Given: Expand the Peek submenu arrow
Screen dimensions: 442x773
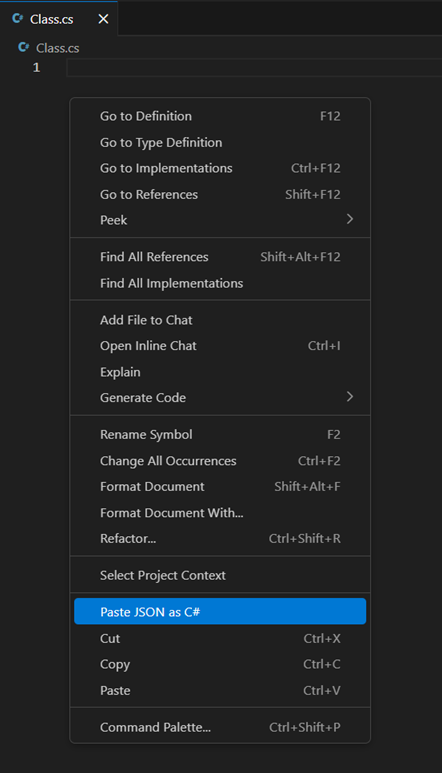Looking at the screenshot, I should (350, 219).
